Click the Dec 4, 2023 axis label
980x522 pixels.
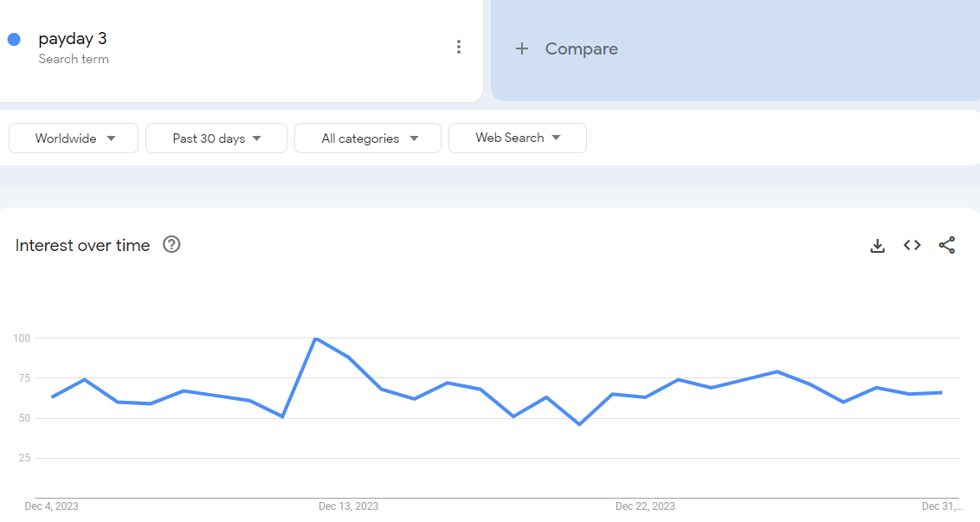[51, 506]
